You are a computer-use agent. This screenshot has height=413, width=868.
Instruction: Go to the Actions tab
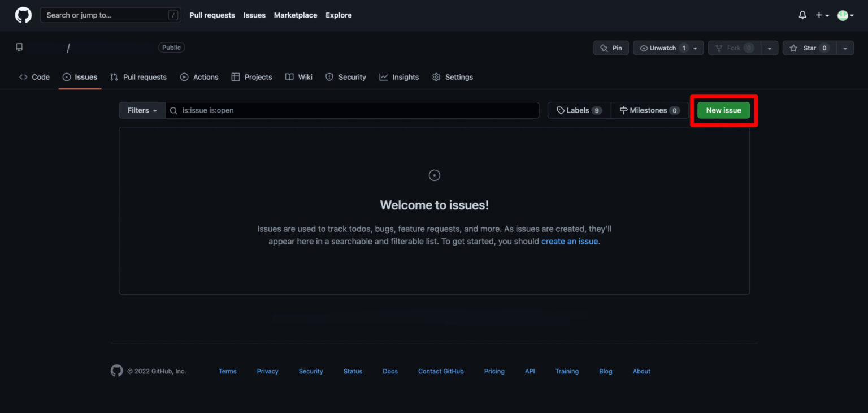pos(199,77)
